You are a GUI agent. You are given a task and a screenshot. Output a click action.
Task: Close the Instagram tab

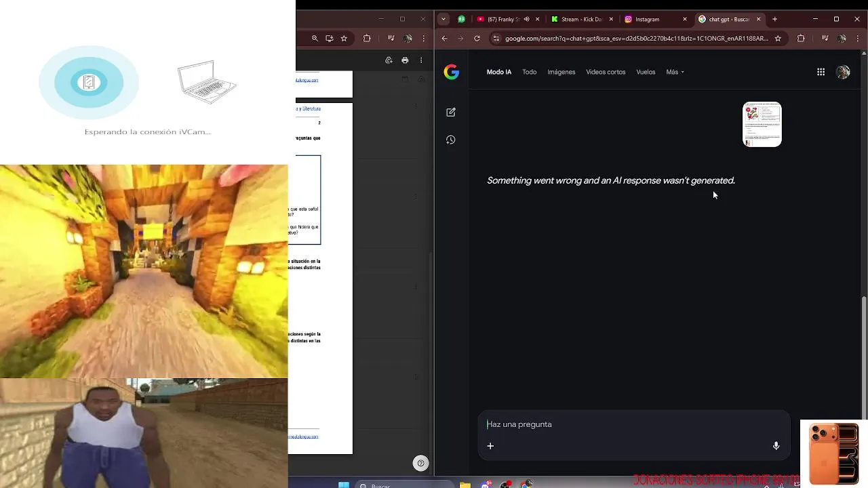[684, 19]
